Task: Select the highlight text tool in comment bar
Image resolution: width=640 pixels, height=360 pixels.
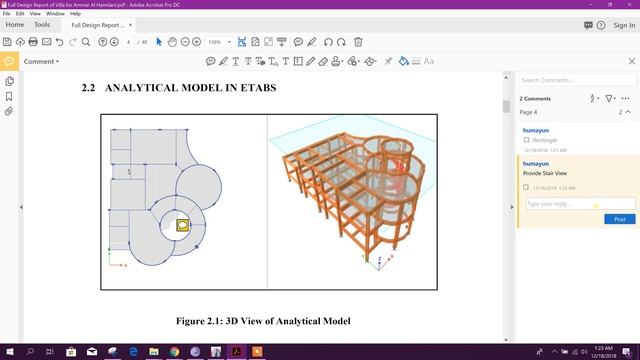Action: [223, 61]
